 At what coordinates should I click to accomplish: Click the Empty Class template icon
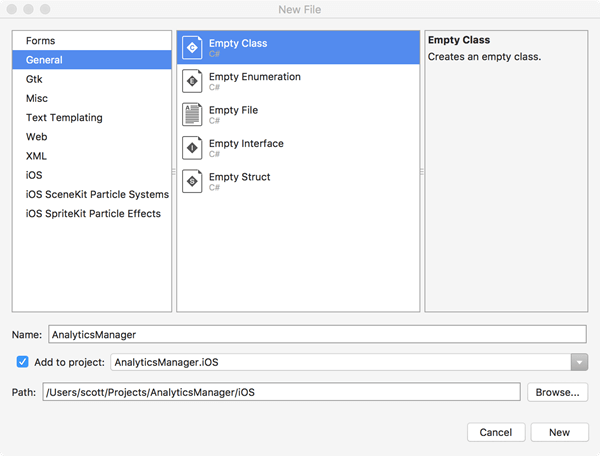[193, 47]
